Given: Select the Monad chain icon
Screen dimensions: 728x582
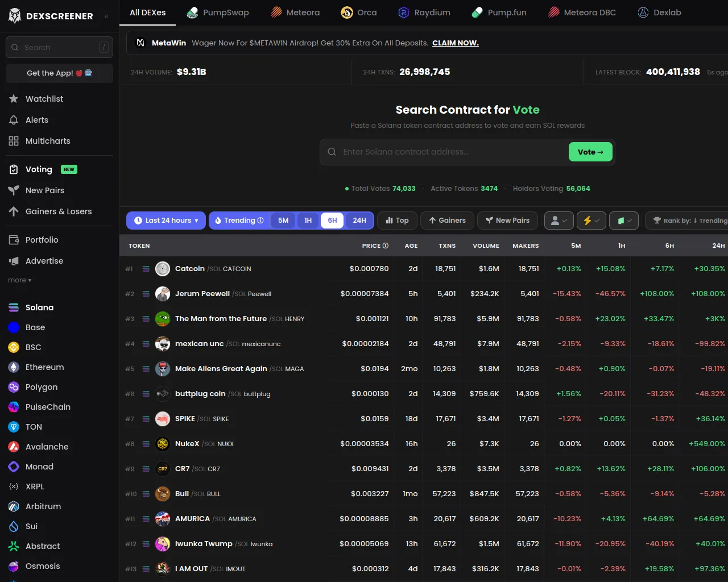Looking at the screenshot, I should (14, 467).
